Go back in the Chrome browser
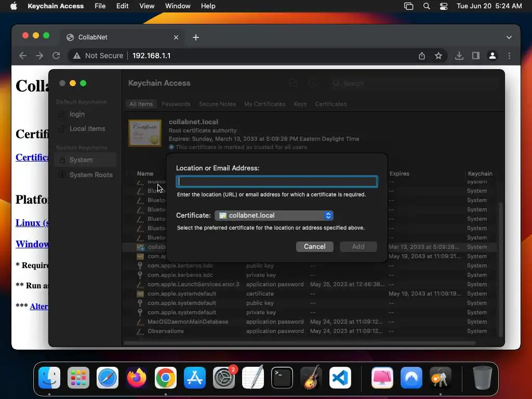Image resolution: width=532 pixels, height=399 pixels. point(23,56)
